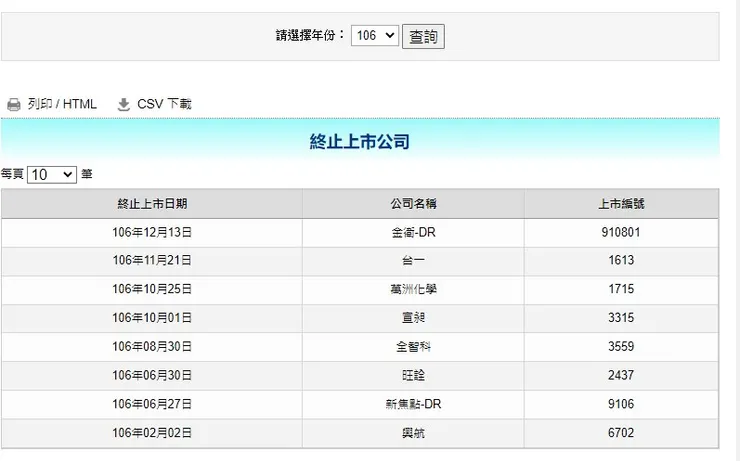
Task: Select the listing code 6702
Action: coord(621,433)
